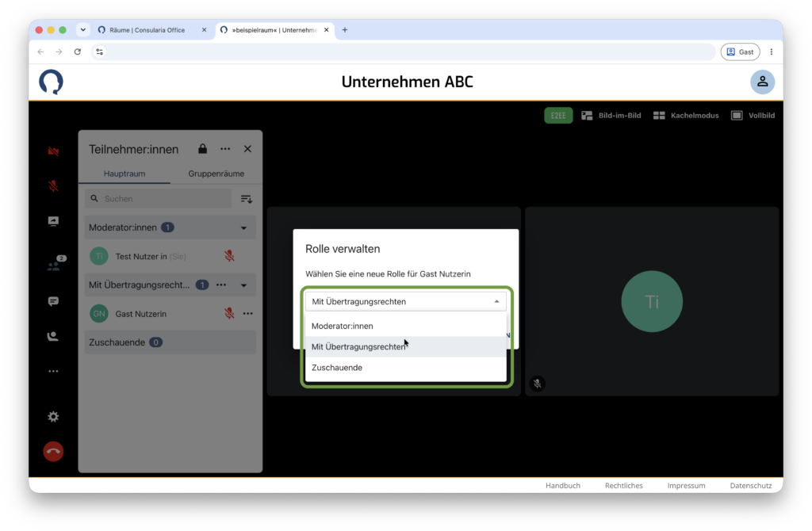Go forward in browser history
This screenshot has width=812, height=531.
[59, 52]
